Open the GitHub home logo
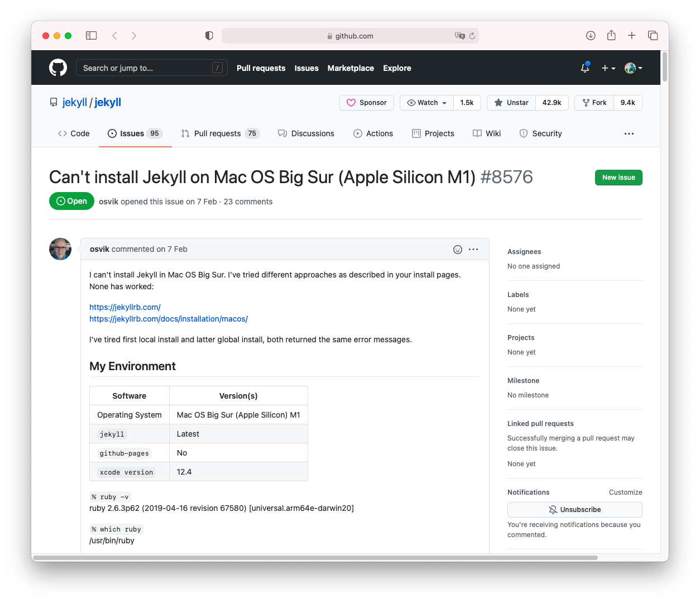This screenshot has height=603, width=700. click(x=58, y=68)
